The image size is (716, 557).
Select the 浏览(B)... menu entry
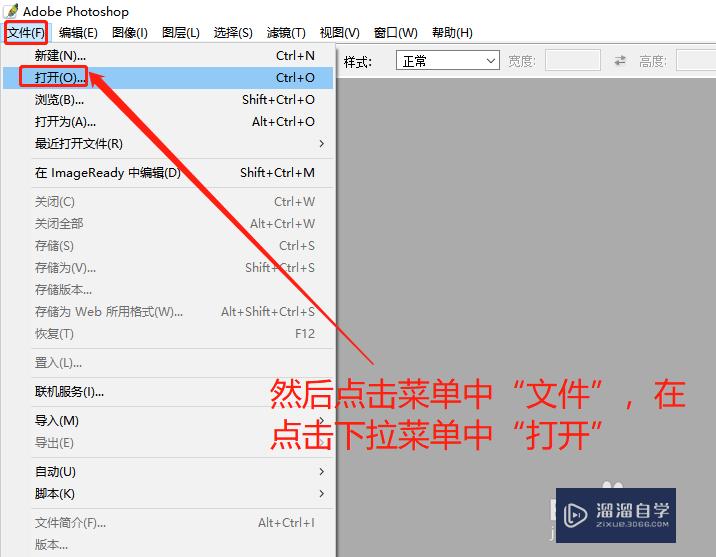point(168,100)
